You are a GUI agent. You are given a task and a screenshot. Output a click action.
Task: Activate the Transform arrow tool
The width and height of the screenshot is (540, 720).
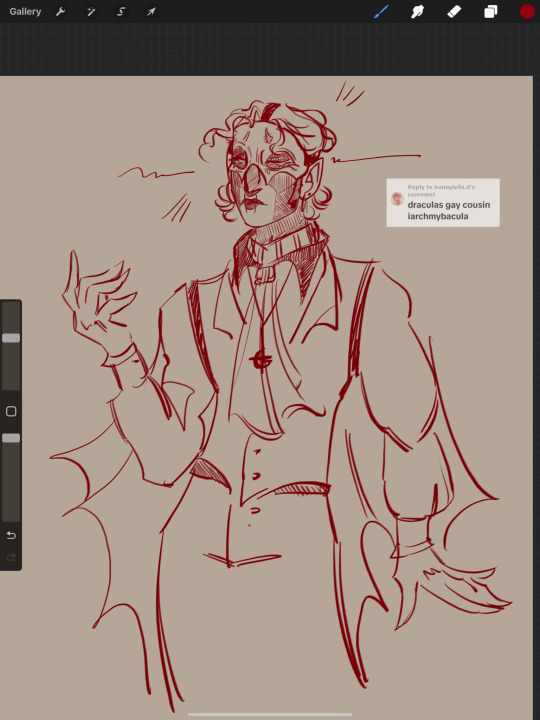[151, 11]
